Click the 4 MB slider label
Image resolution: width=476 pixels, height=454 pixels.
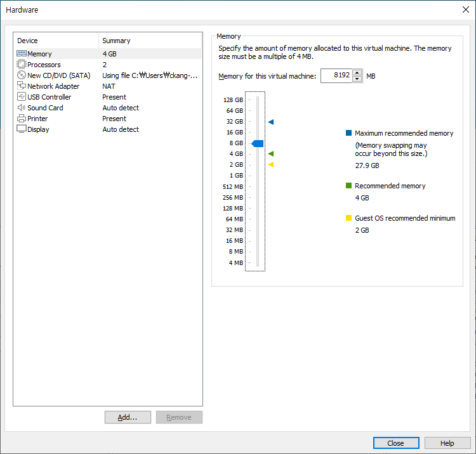pyautogui.click(x=236, y=263)
